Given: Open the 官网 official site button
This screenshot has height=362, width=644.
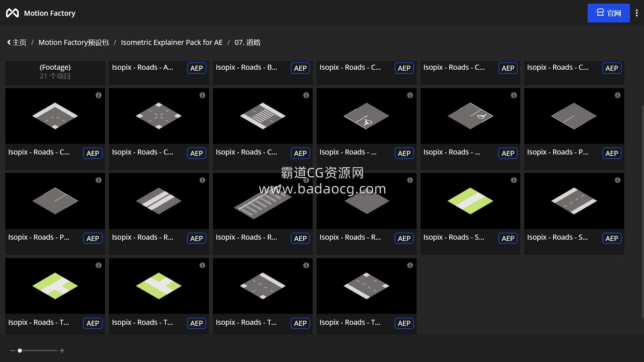Looking at the screenshot, I should [608, 13].
